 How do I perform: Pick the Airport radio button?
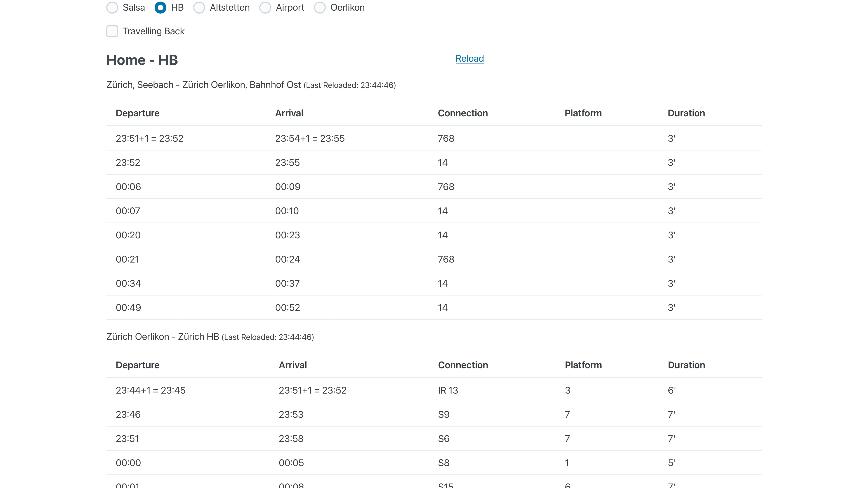[x=265, y=7]
